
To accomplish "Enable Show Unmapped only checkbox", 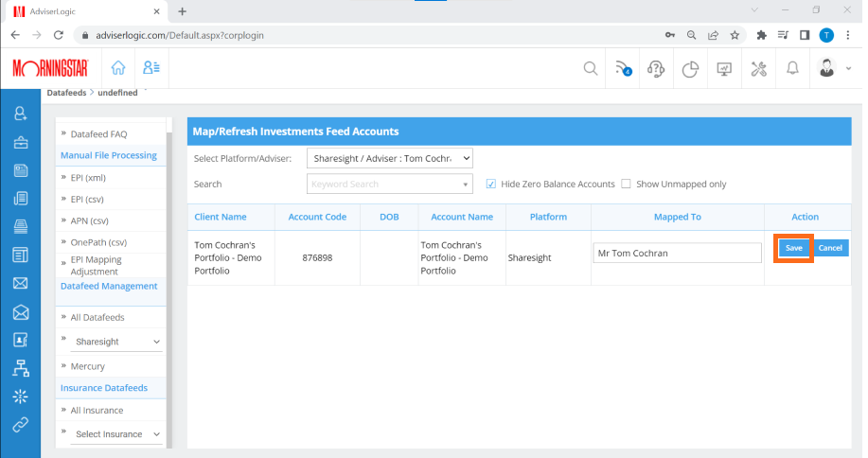I will (x=626, y=184).
